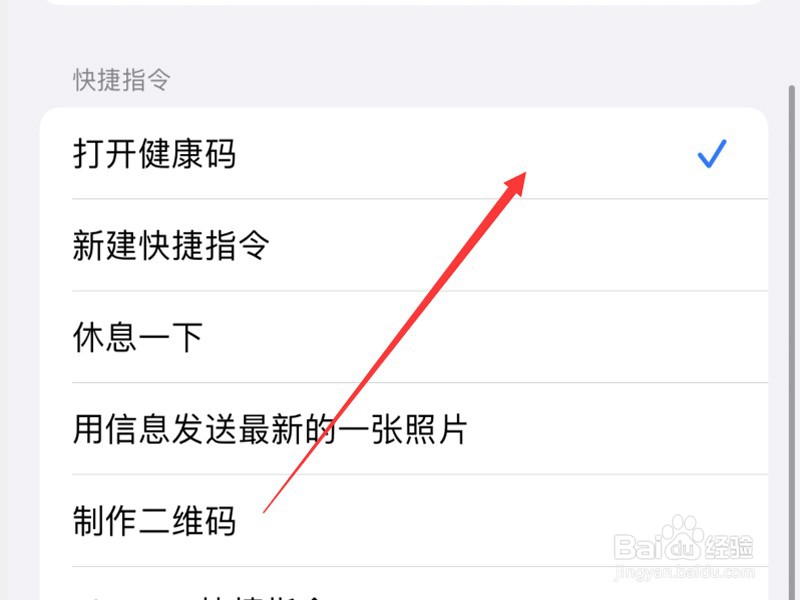Choose the 制作二维码 shortcut
This screenshot has width=800, height=600.
(404, 520)
